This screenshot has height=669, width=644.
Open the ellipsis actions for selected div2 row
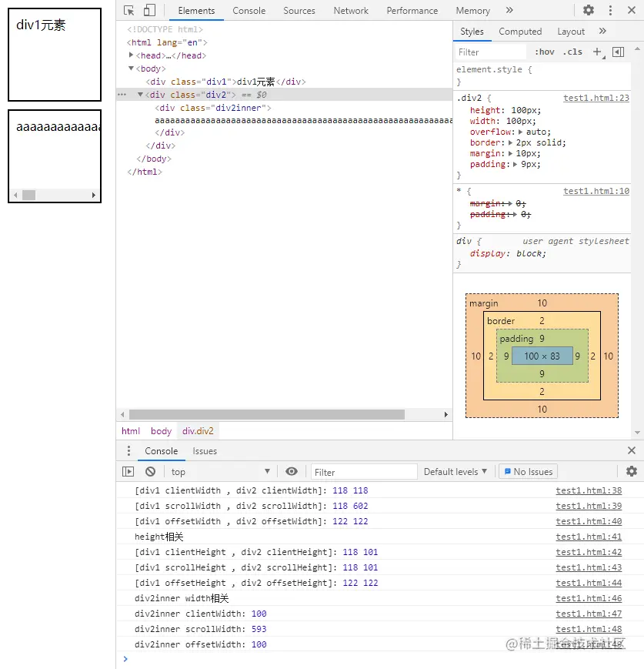pyautogui.click(x=122, y=94)
